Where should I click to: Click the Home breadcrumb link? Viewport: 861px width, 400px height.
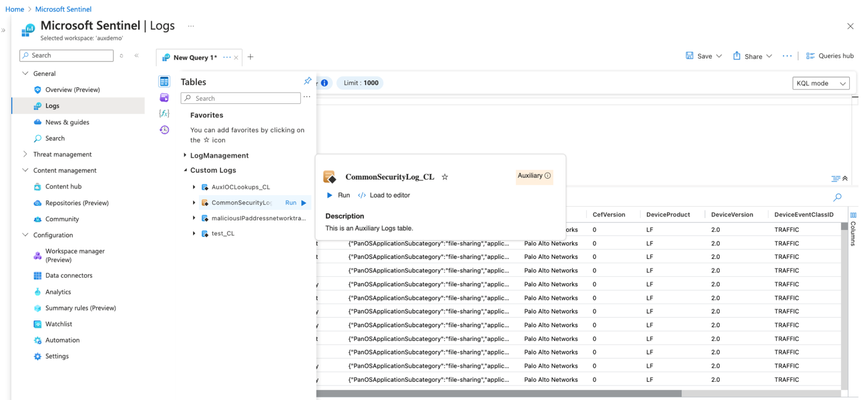(x=14, y=9)
